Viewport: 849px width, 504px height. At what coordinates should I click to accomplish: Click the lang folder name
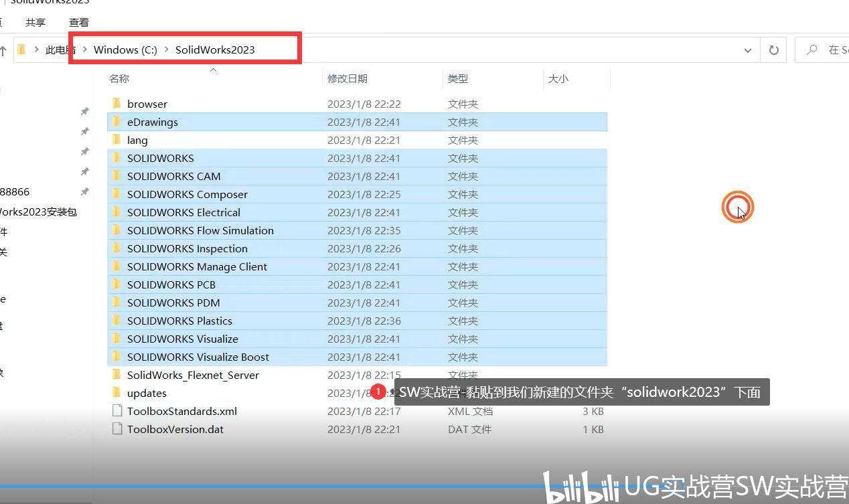[137, 140]
